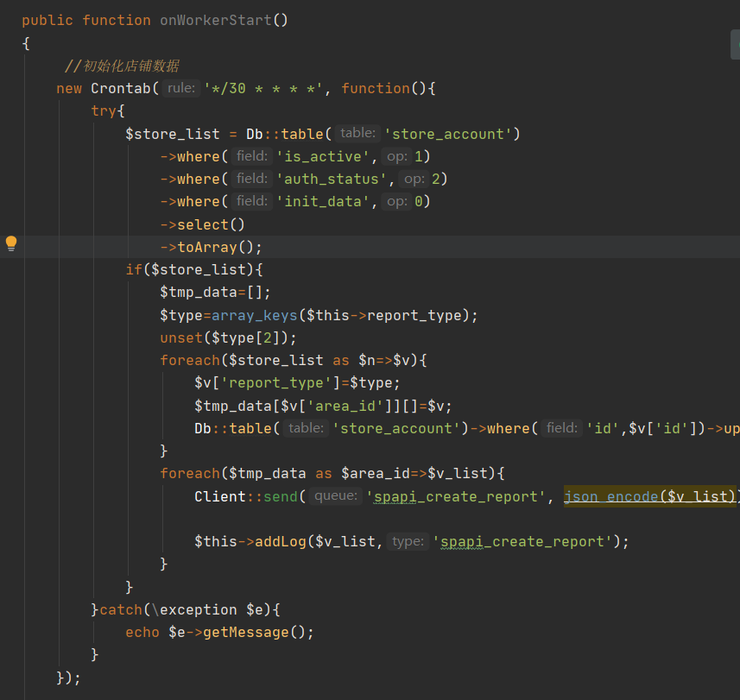Click the 'auth_status' field string
The width and height of the screenshot is (740, 700).
click(x=332, y=180)
